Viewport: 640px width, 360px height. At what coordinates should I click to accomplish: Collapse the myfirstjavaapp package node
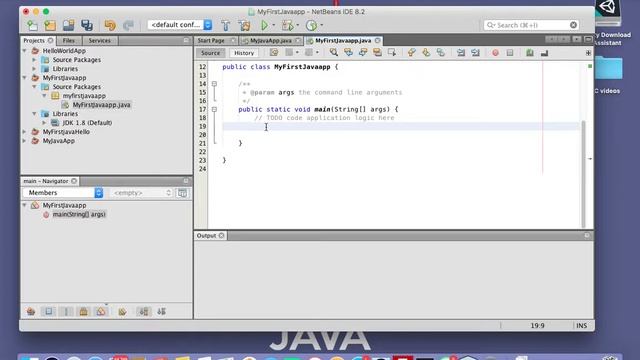(x=44, y=96)
